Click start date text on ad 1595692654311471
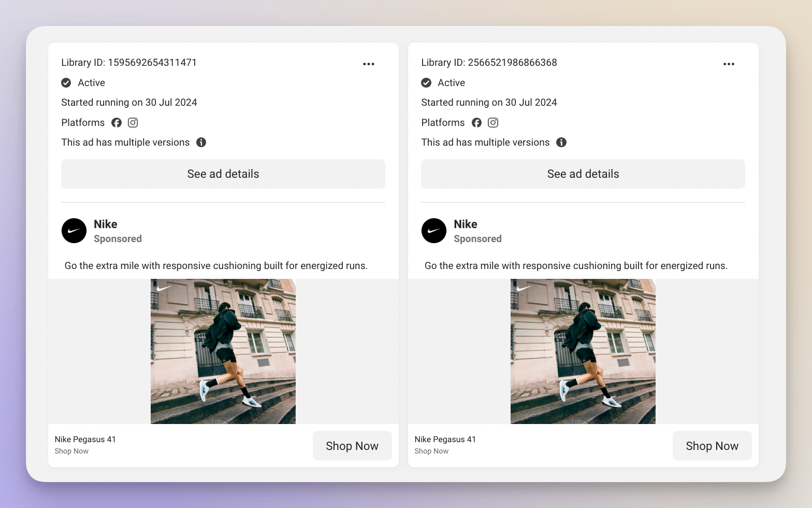812x508 pixels. click(129, 103)
